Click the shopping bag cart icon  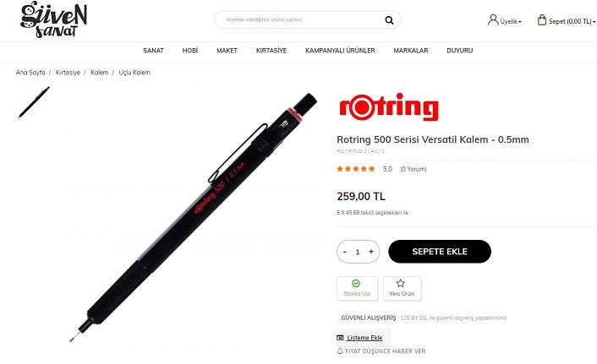[542, 19]
